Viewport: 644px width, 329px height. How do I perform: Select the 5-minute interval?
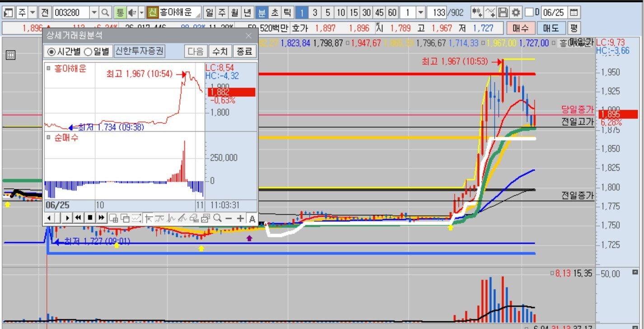click(x=327, y=12)
